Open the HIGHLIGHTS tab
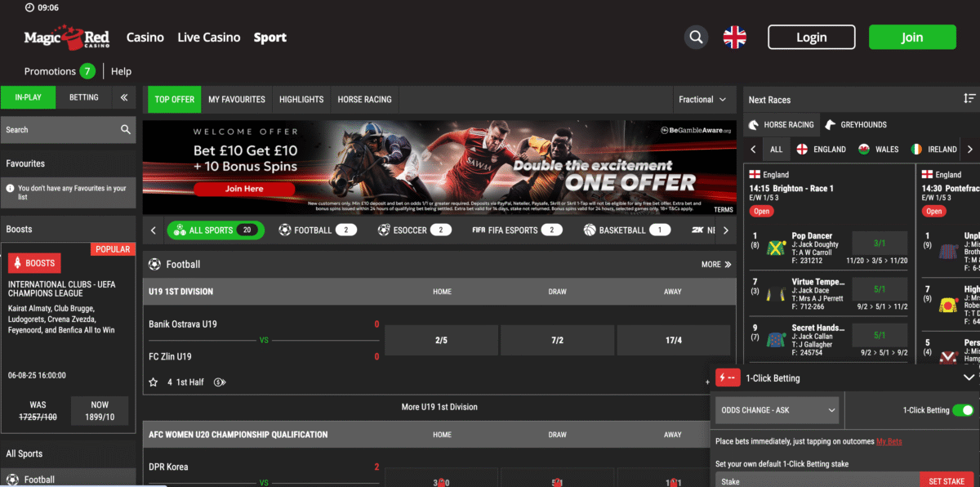The height and width of the screenshot is (487, 980). pyautogui.click(x=301, y=100)
